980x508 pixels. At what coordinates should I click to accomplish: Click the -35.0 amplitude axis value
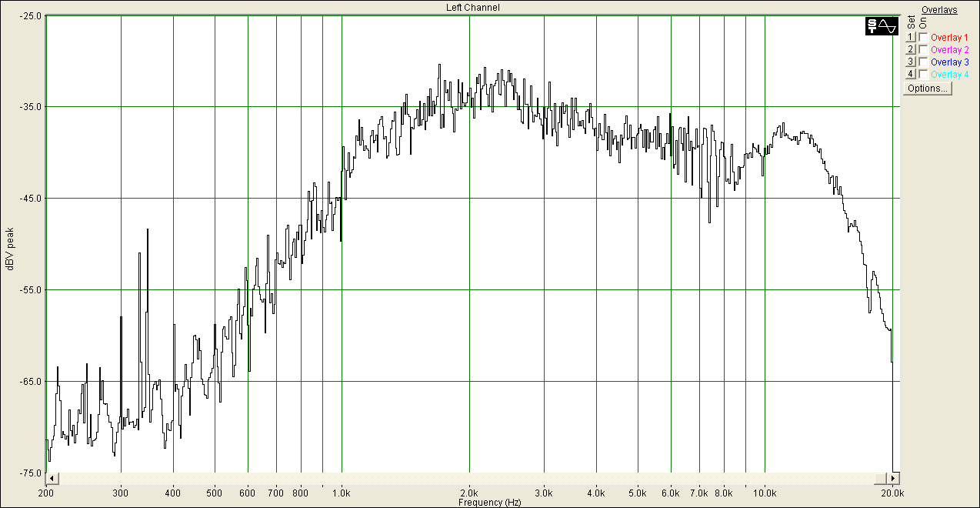point(31,107)
